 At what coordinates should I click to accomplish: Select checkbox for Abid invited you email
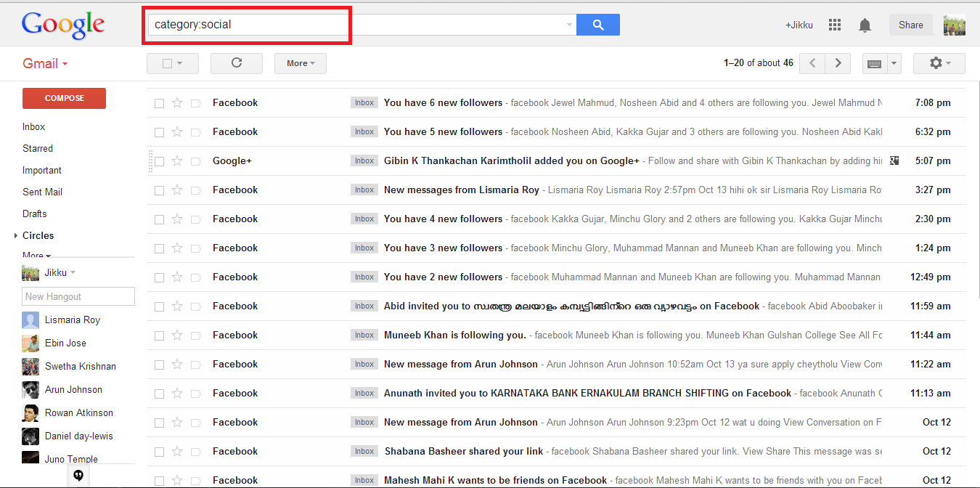tap(159, 306)
